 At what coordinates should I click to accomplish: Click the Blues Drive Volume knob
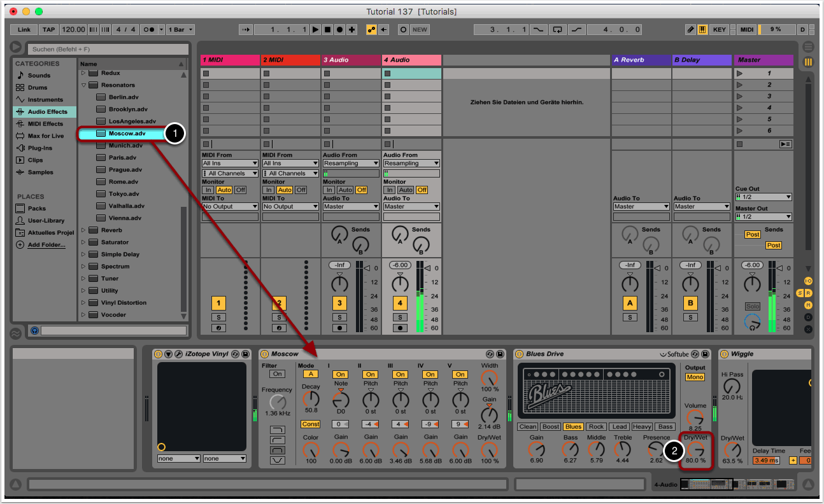pyautogui.click(x=695, y=417)
